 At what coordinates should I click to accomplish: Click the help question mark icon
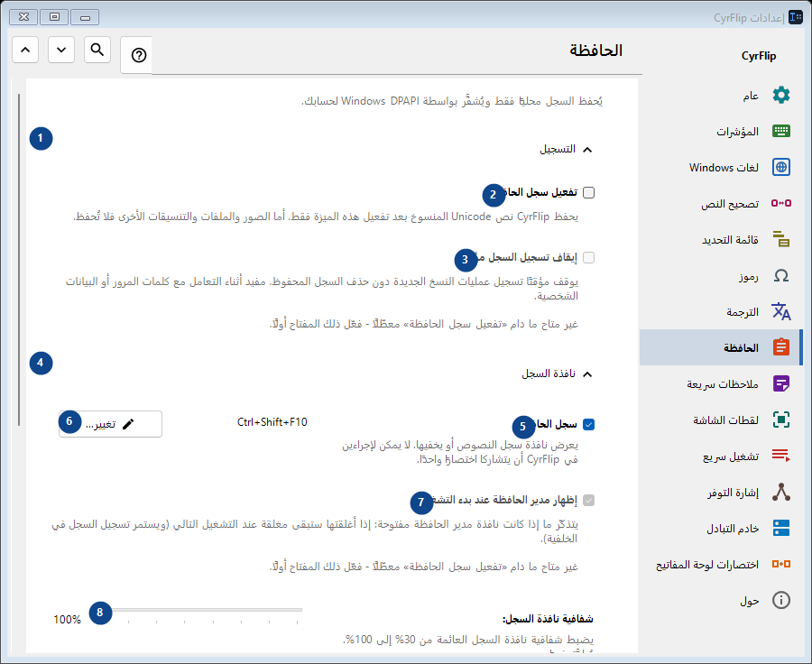tap(138, 55)
